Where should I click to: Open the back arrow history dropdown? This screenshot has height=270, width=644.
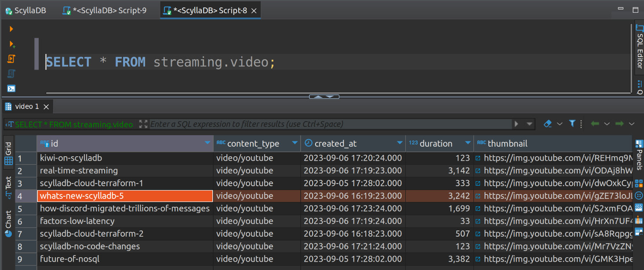[607, 124]
